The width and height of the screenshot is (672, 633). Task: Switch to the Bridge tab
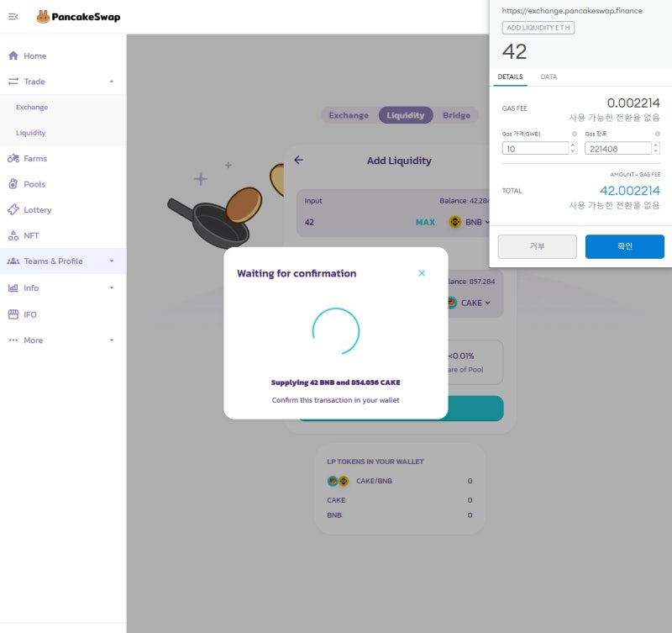[x=456, y=115]
